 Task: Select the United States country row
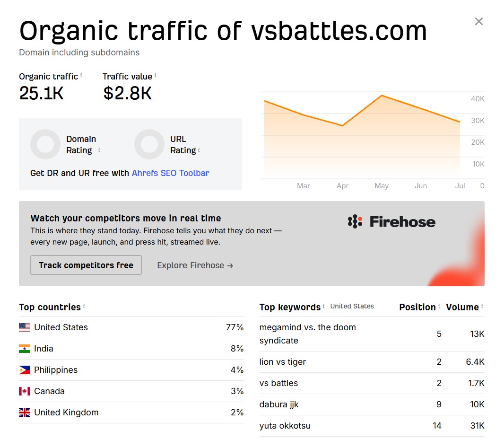pyautogui.click(x=131, y=327)
